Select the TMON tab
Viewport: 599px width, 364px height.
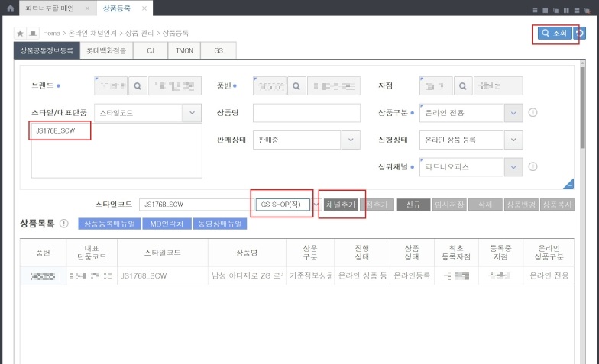(183, 51)
